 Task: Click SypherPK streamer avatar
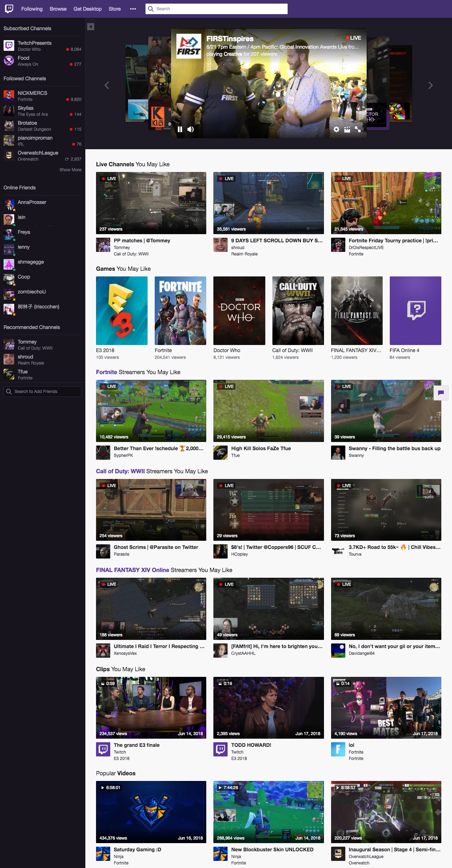pyautogui.click(x=103, y=453)
